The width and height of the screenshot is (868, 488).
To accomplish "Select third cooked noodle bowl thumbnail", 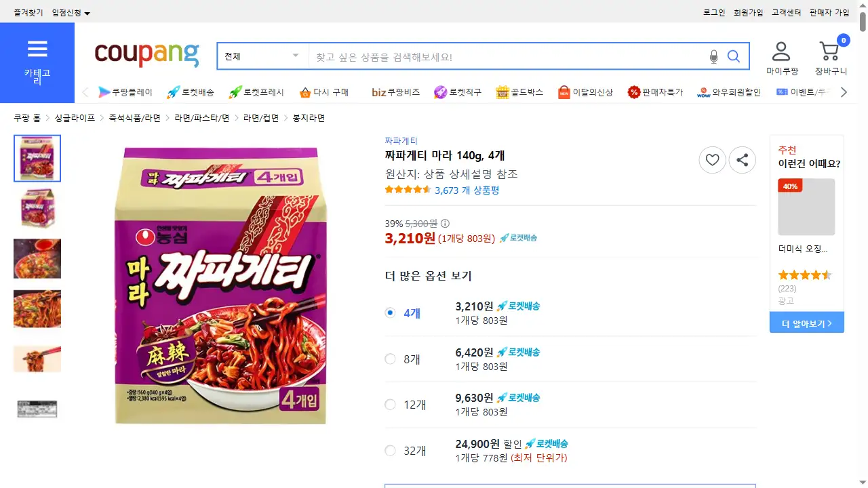I will point(37,258).
